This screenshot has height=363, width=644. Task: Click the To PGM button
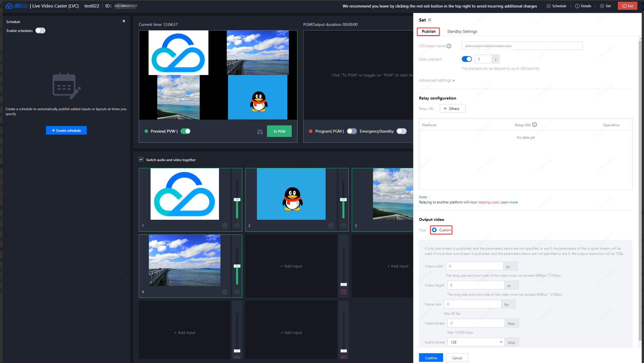click(x=279, y=131)
